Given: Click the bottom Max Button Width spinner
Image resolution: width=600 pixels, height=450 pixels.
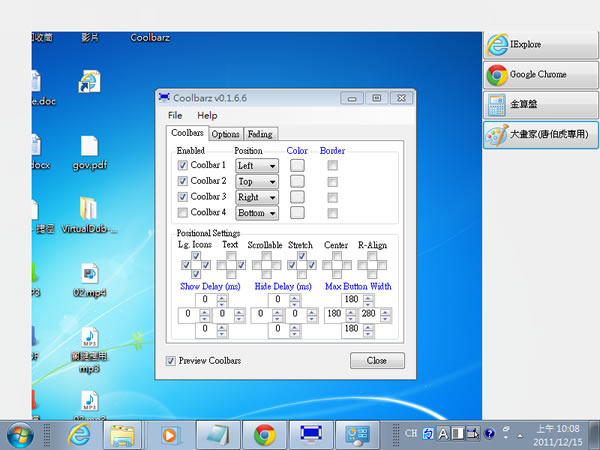Looking at the screenshot, I should [368, 330].
